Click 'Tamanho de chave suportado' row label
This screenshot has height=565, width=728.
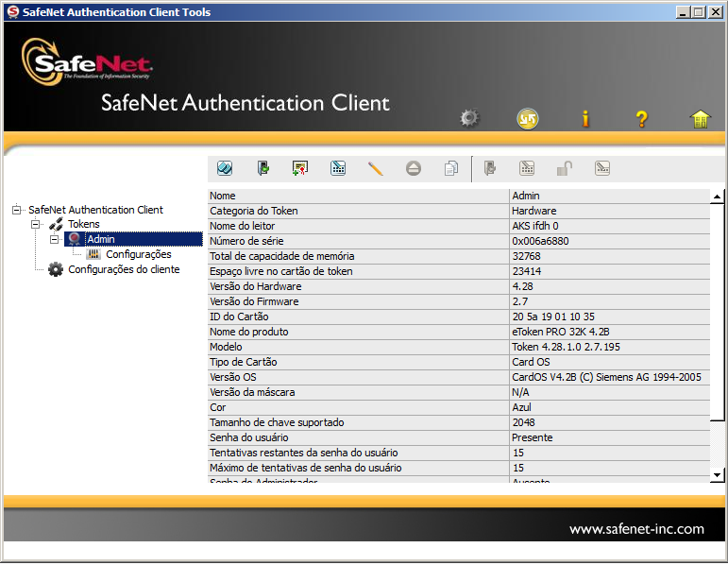tap(277, 422)
